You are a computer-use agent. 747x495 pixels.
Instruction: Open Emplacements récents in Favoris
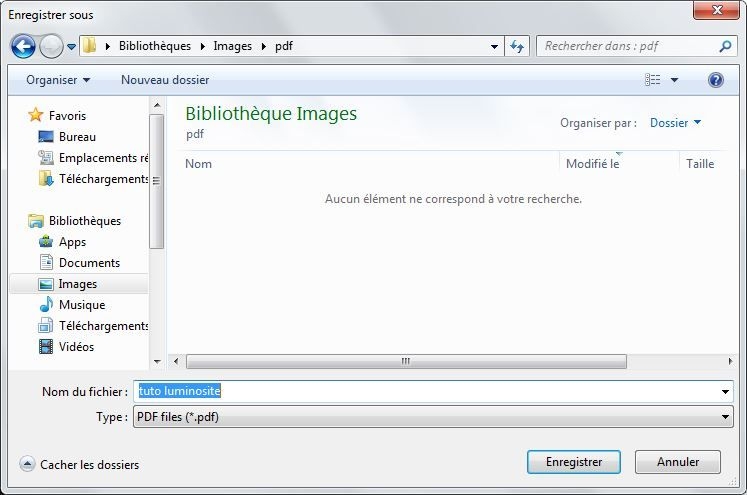pos(103,158)
